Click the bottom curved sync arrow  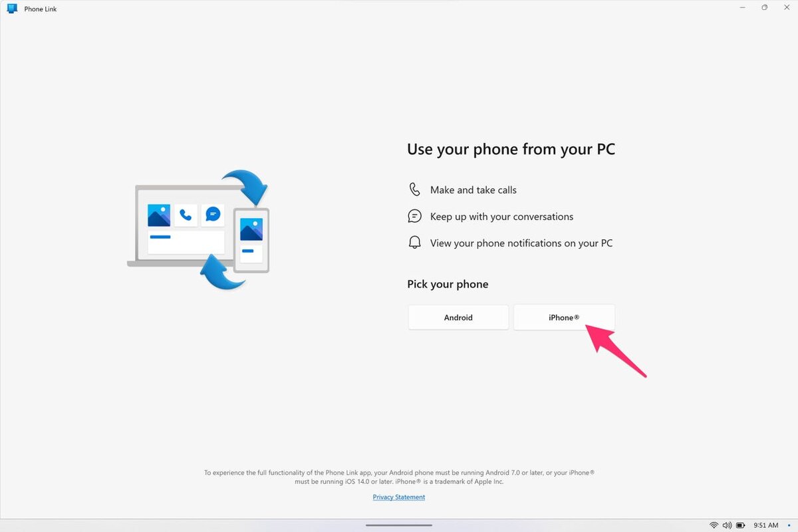coord(222,271)
